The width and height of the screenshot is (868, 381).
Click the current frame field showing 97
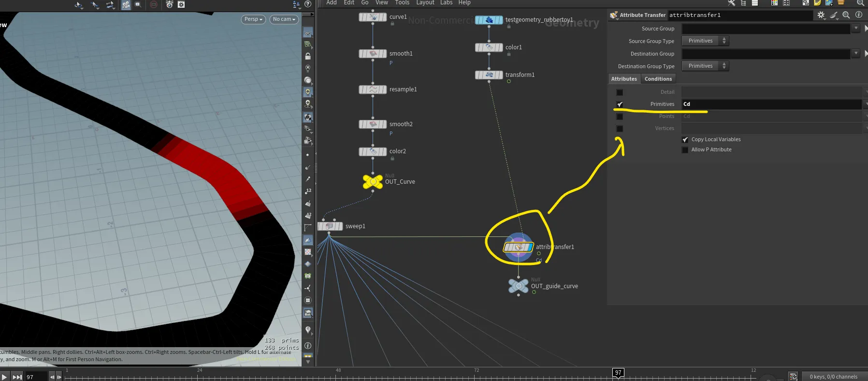[36, 377]
